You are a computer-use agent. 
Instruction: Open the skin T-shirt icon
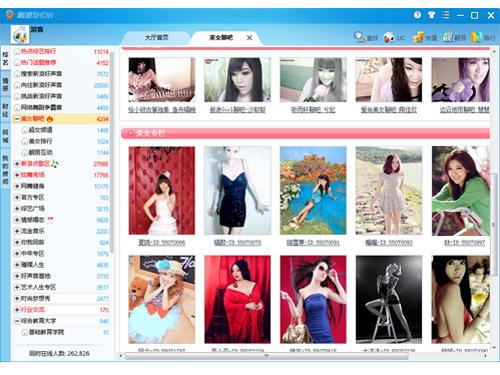pos(432,15)
